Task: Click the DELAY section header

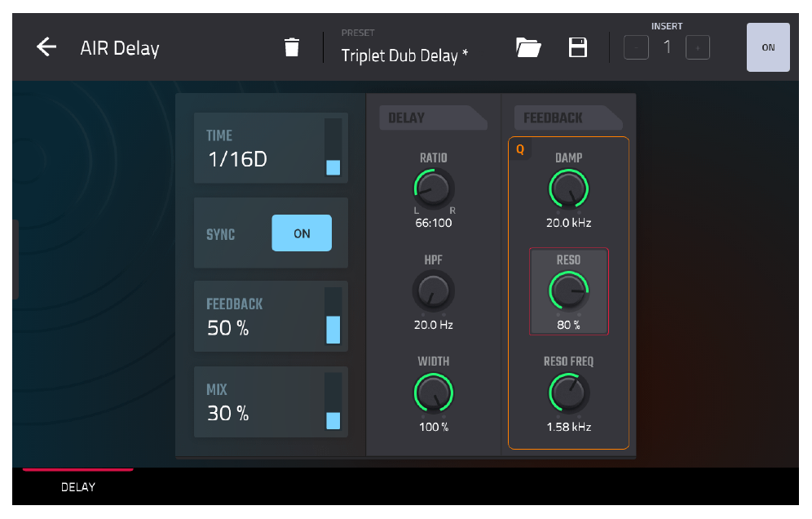Action: tap(433, 118)
